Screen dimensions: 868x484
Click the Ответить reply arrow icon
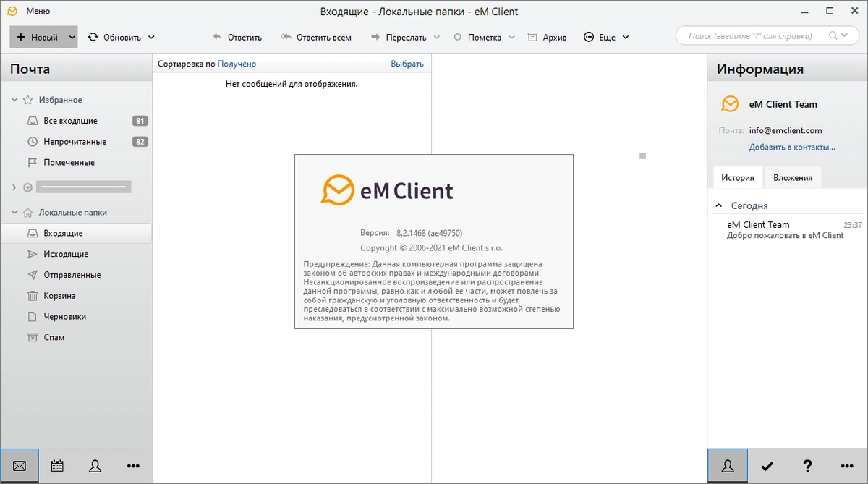[217, 37]
